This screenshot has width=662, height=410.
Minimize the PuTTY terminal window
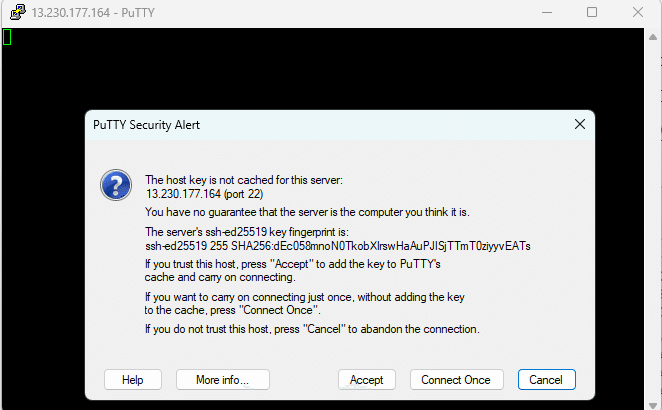tap(547, 12)
